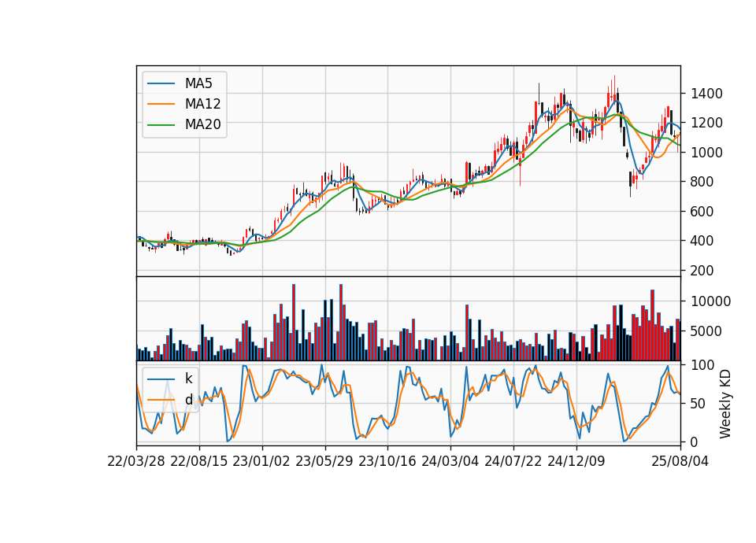This screenshot has width=756, height=543.
Task: Click the 1400 price axis label
Action: pos(706,94)
